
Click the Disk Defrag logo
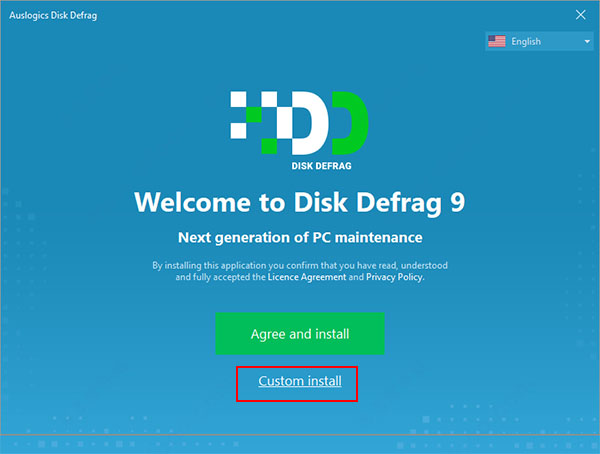point(300,130)
